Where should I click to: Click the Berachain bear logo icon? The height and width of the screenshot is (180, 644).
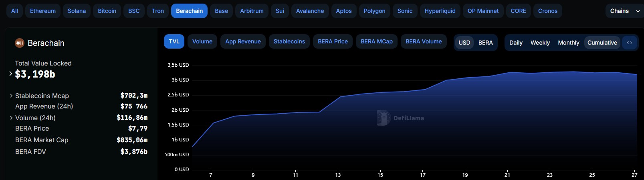[x=20, y=43]
